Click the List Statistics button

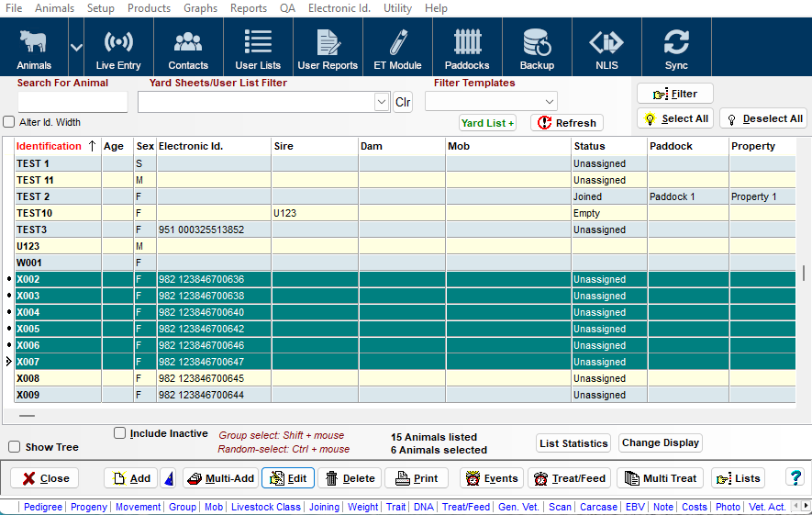[573, 443]
